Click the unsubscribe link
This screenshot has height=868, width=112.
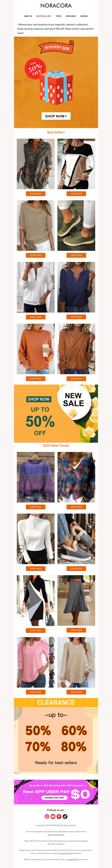72,859
